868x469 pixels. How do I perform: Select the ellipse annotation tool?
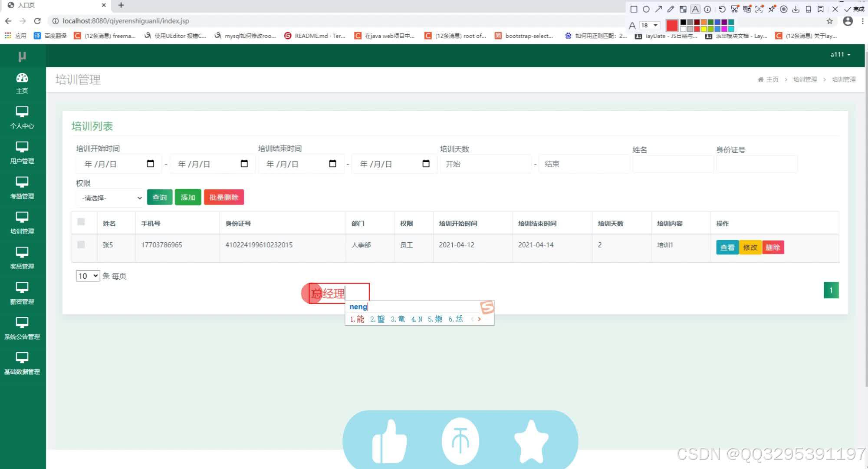tap(646, 9)
